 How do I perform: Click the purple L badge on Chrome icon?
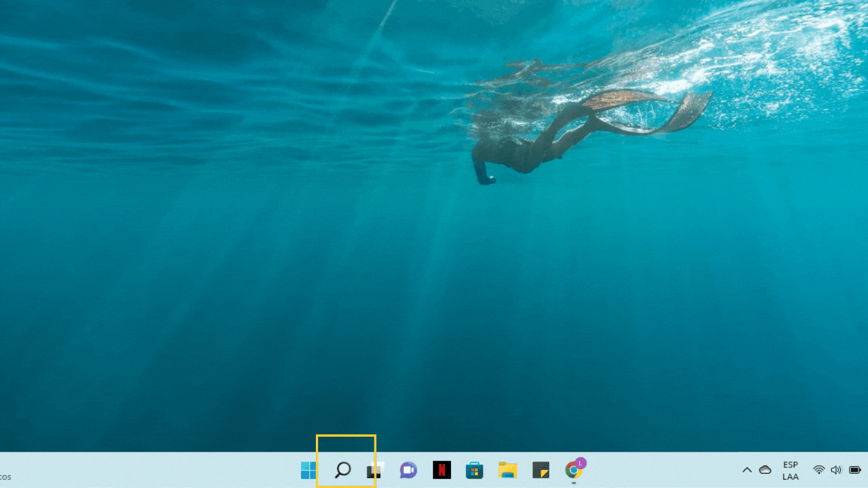click(x=580, y=463)
